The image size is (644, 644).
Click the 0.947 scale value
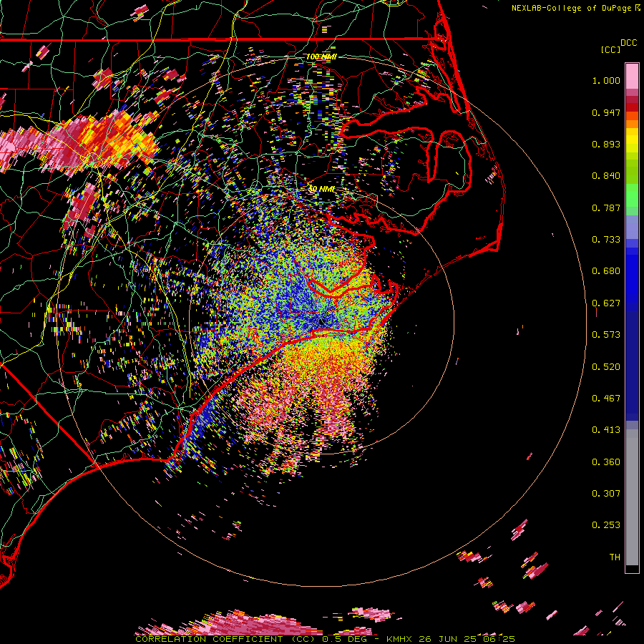coord(606,112)
